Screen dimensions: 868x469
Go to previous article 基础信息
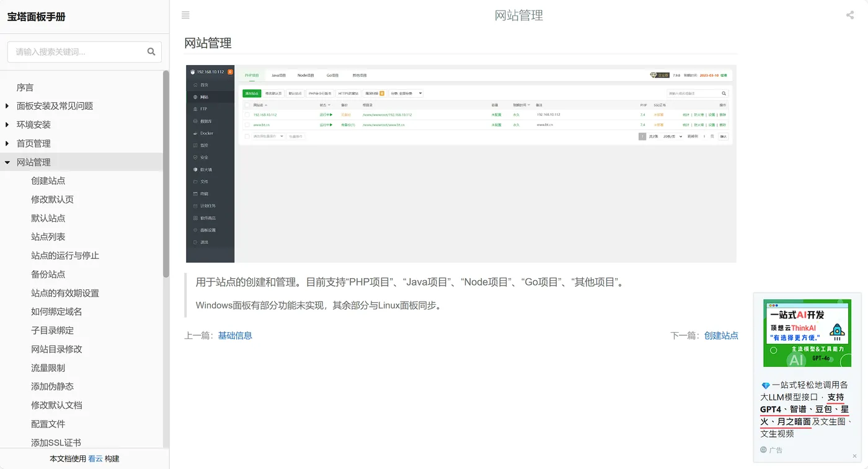[235, 336]
